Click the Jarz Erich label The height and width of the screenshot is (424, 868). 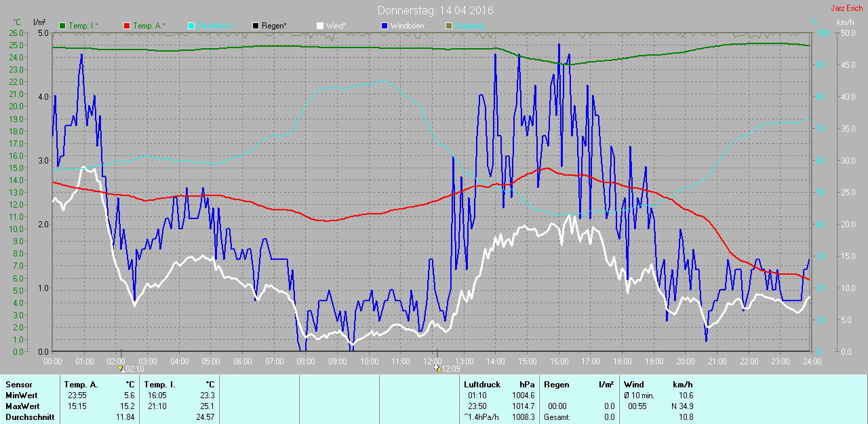pos(848,8)
